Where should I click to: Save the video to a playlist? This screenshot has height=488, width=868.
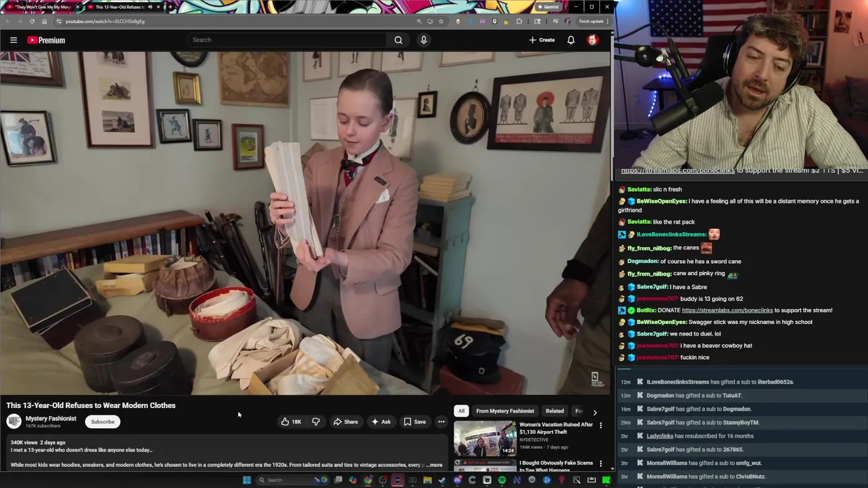415,422
